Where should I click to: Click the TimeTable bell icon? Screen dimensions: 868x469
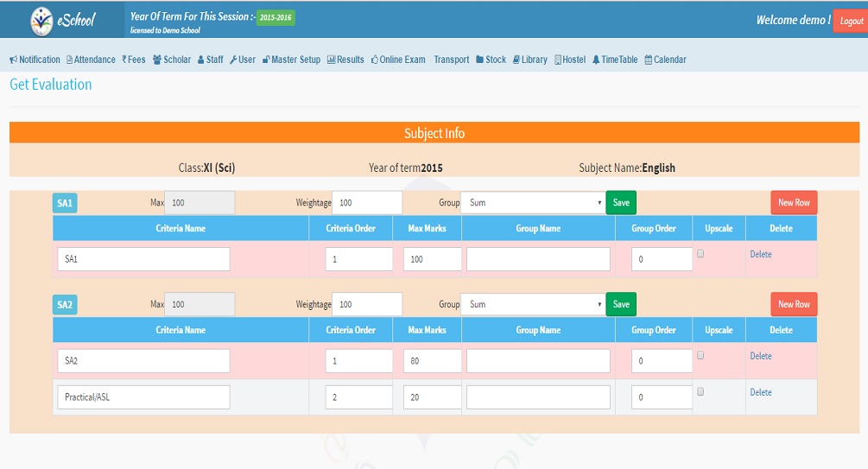coord(596,60)
